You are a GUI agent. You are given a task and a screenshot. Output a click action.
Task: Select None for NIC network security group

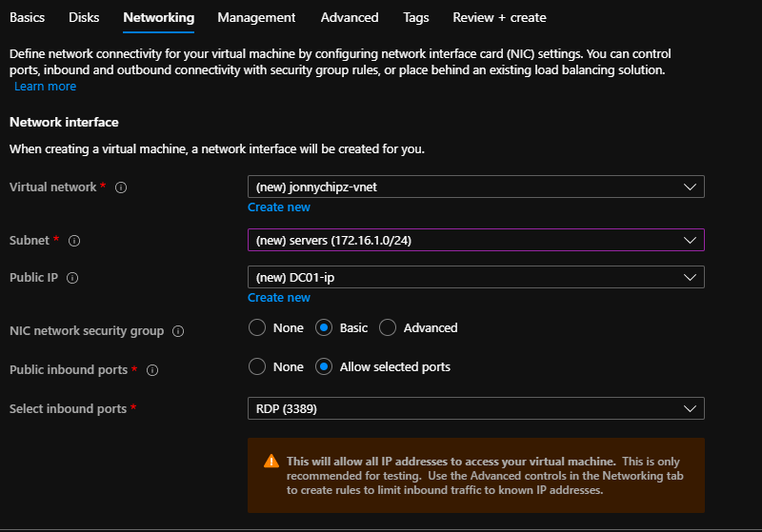256,327
